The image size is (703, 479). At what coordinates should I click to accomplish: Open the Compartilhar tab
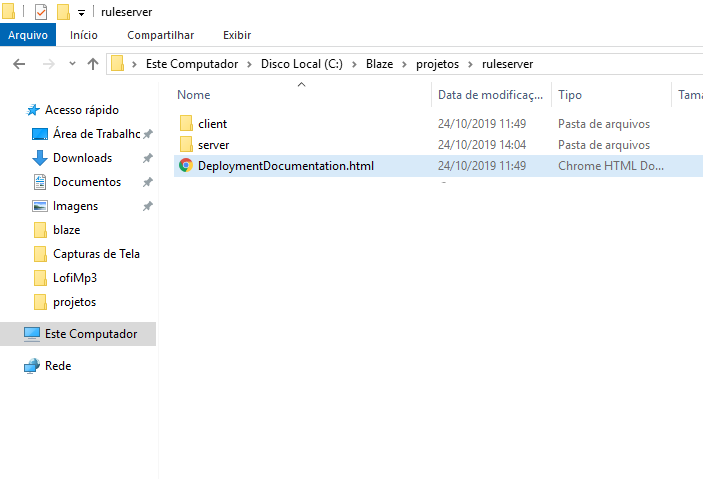click(161, 35)
